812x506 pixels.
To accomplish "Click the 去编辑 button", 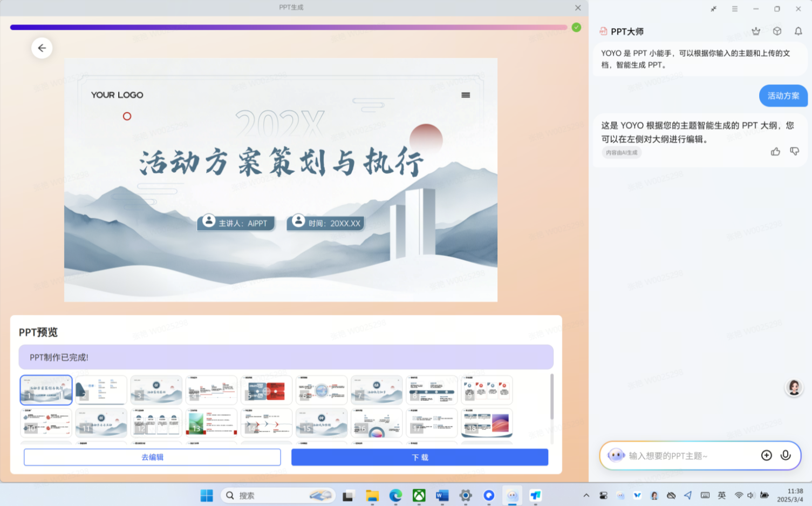I will pyautogui.click(x=152, y=457).
